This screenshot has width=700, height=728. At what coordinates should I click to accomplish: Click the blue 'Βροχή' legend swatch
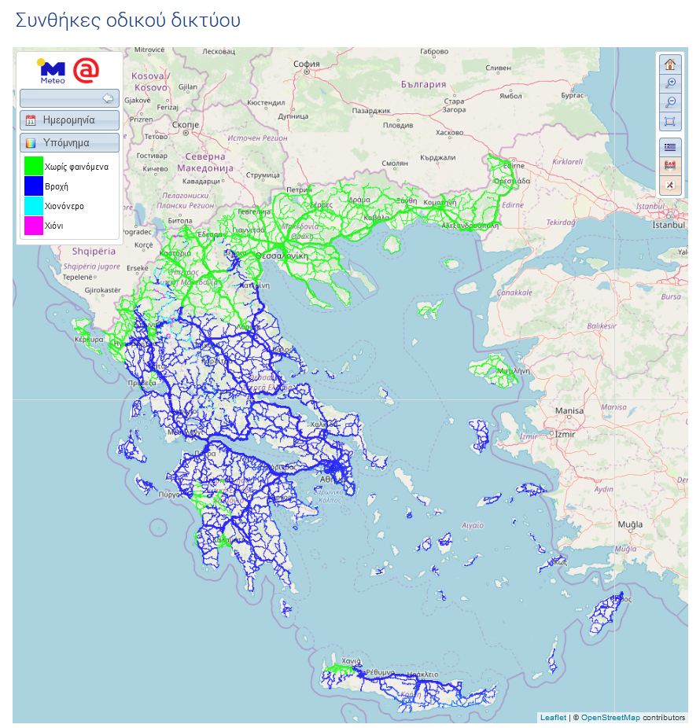point(33,186)
